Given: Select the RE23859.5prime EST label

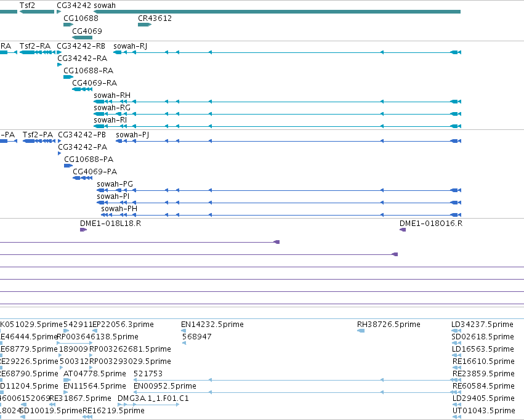Looking at the screenshot, I should coord(483,374).
